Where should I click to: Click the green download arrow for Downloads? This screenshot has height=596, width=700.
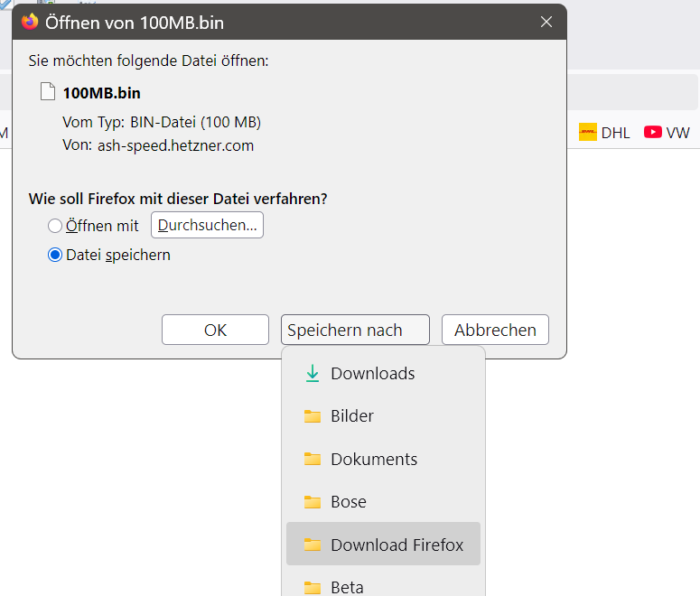[313, 374]
